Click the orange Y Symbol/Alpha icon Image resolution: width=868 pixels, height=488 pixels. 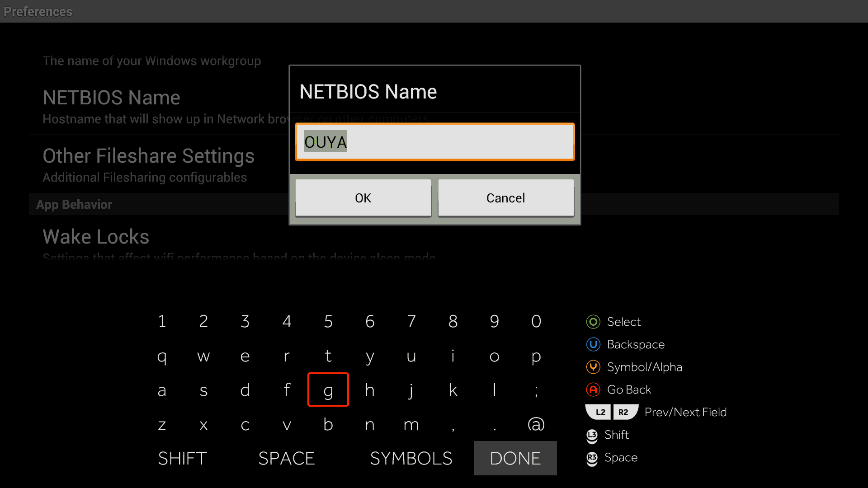coord(593,367)
